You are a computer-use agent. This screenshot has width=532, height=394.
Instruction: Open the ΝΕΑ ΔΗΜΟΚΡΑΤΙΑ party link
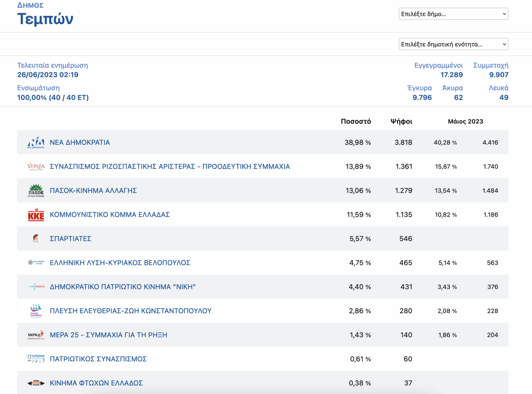80,143
